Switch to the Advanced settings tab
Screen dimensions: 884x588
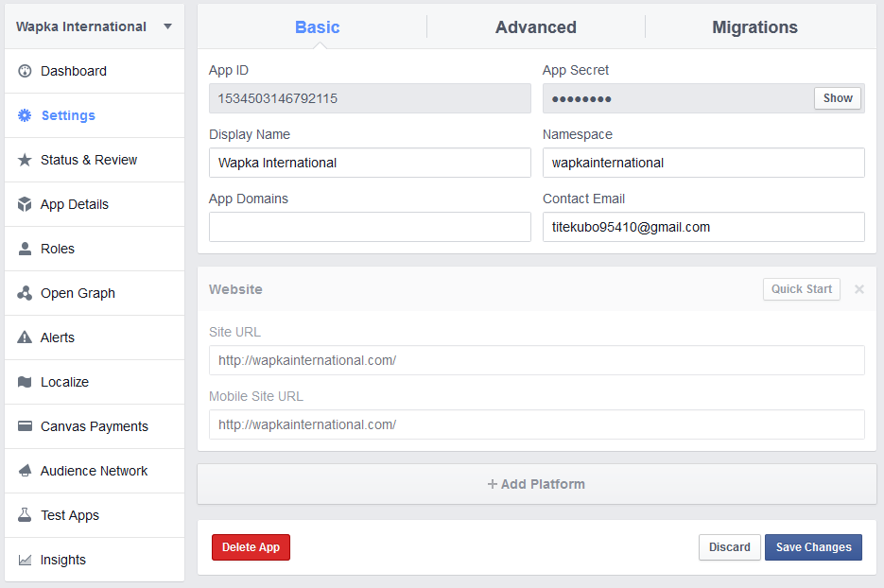pos(535,27)
